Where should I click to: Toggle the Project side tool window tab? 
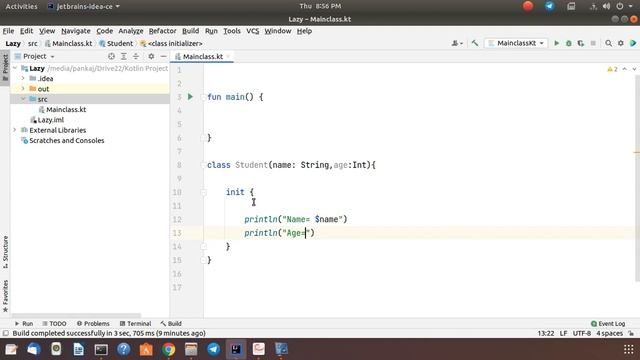[x=5, y=67]
